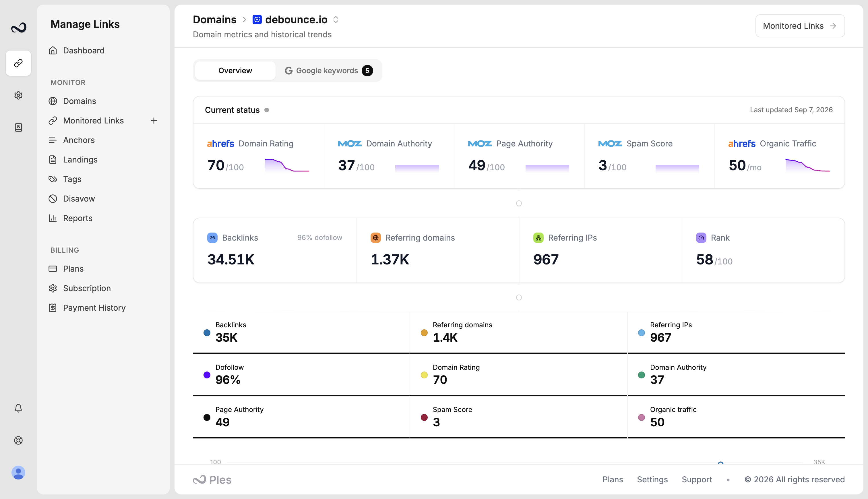Open Reports in the sidebar

click(78, 218)
